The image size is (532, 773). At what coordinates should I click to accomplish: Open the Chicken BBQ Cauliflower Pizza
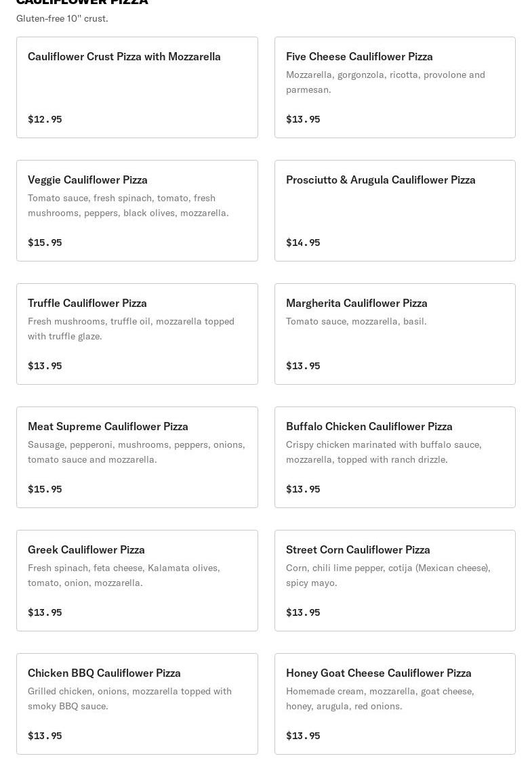click(x=137, y=703)
